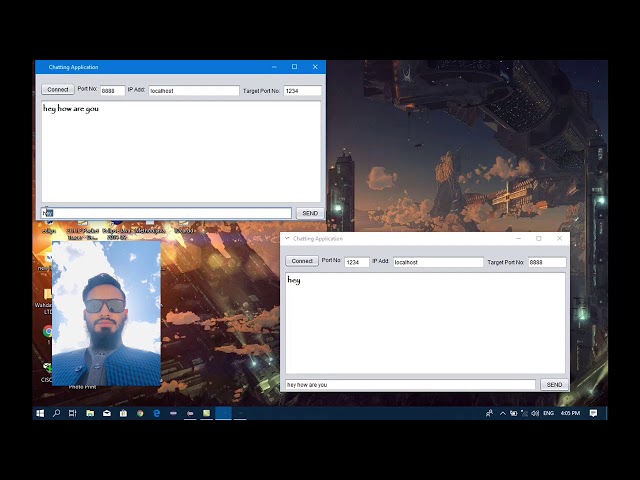This screenshot has height=480, width=640.
Task: Launch Microsoft Edge from taskbar
Action: [x=156, y=413]
